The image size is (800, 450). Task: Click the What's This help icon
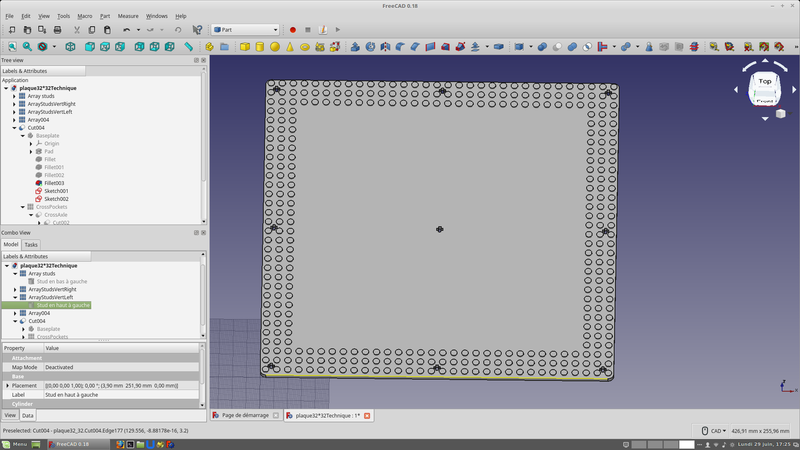[197, 30]
